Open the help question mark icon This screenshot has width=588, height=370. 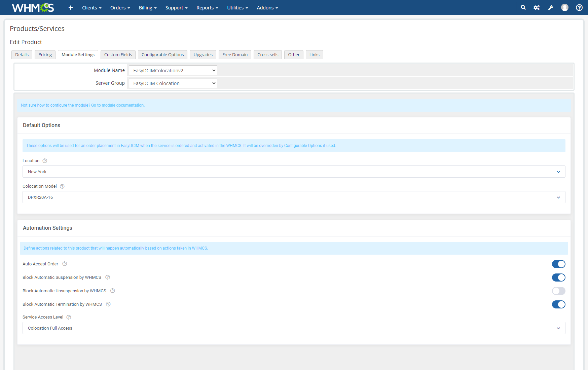pyautogui.click(x=579, y=7)
